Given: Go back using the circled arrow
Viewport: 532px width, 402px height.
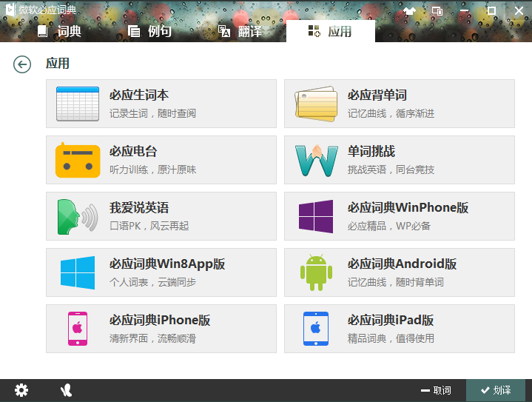Looking at the screenshot, I should pyautogui.click(x=22, y=64).
